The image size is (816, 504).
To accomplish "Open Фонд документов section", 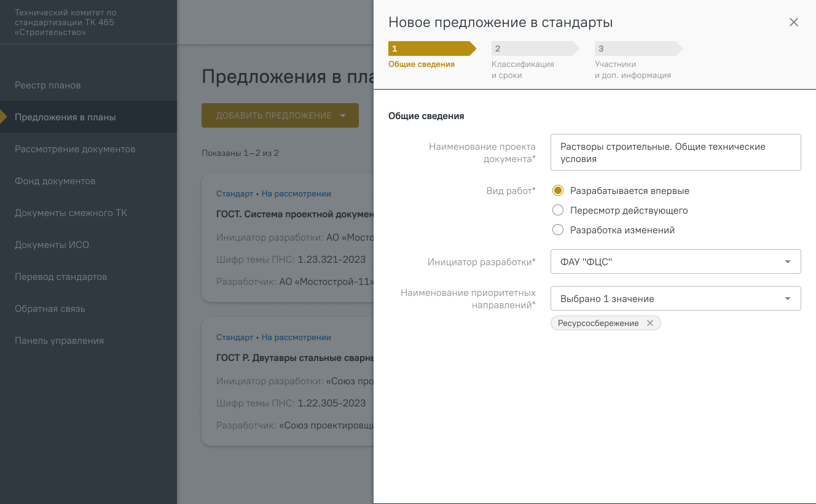I will 55,181.
